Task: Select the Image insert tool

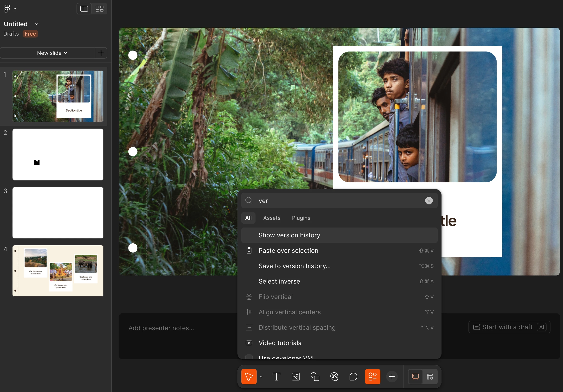Action: point(295,377)
